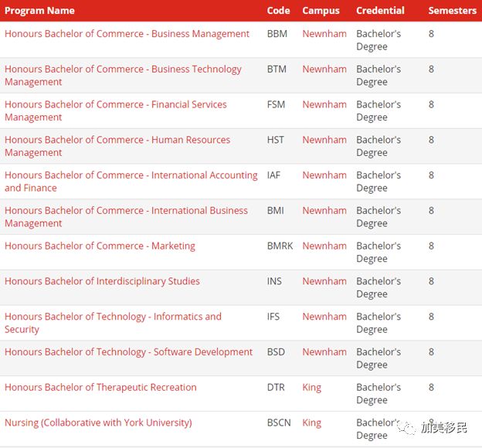Open Honours Bachelor of Commerce - Business Management link
This screenshot has width=482, height=448.
point(127,34)
